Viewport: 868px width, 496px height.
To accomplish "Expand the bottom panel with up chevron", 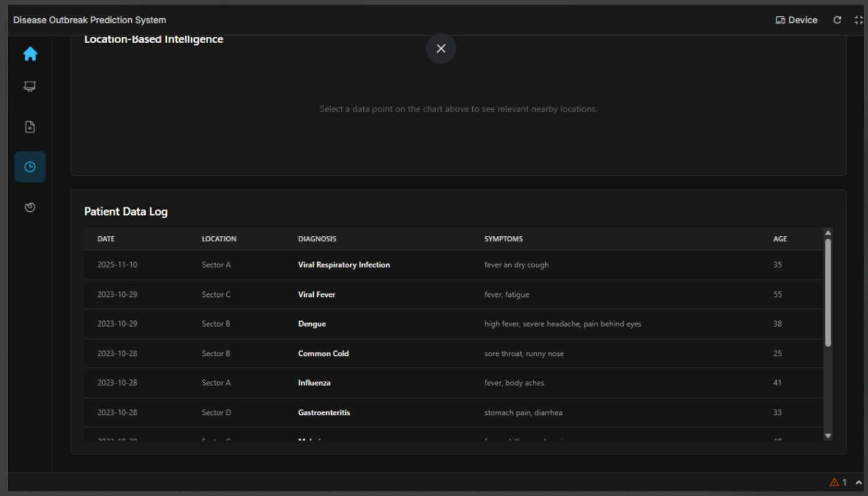I will coord(859,483).
